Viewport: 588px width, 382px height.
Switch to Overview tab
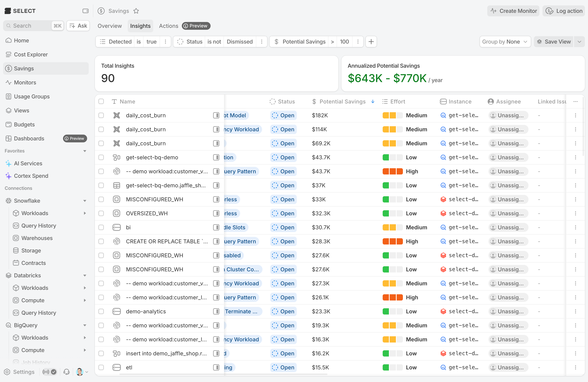tap(109, 26)
